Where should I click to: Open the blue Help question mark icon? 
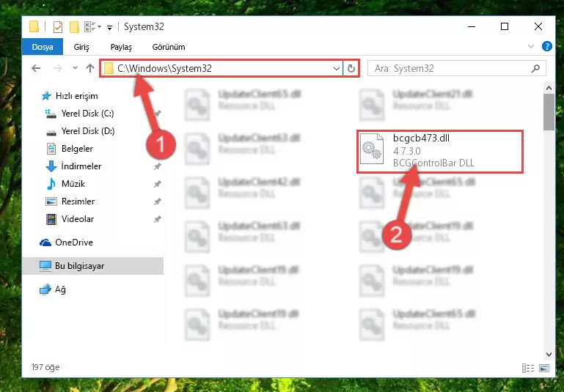pyautogui.click(x=546, y=46)
